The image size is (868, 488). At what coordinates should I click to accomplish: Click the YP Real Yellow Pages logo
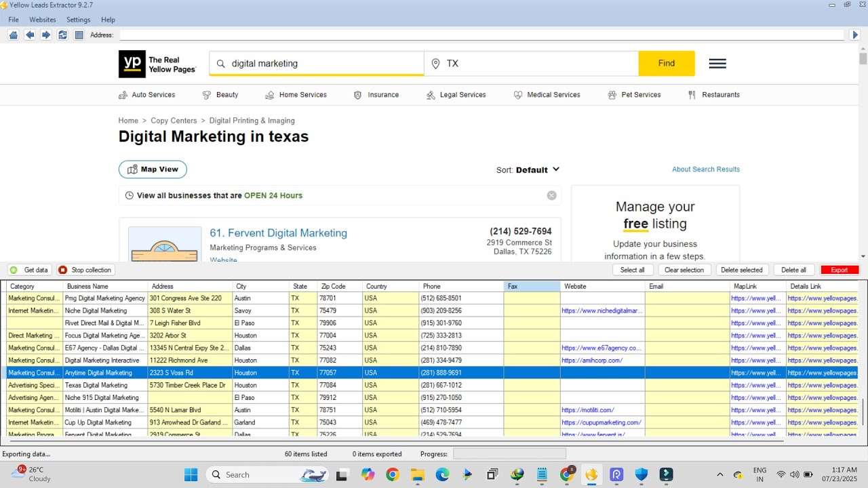coord(157,64)
